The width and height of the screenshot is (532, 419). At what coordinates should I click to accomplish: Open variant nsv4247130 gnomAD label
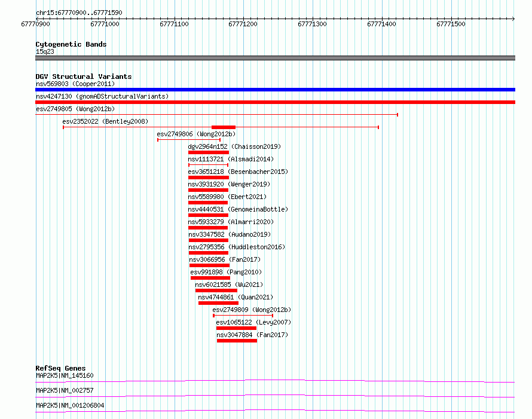pos(102,96)
